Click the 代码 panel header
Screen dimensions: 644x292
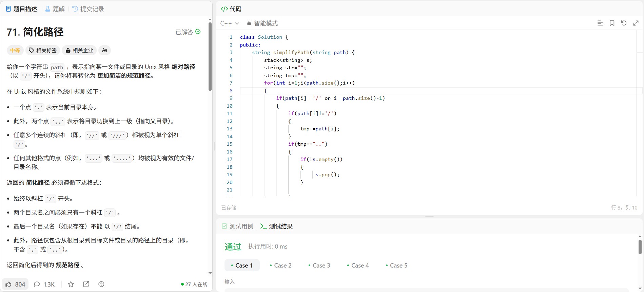click(x=231, y=9)
